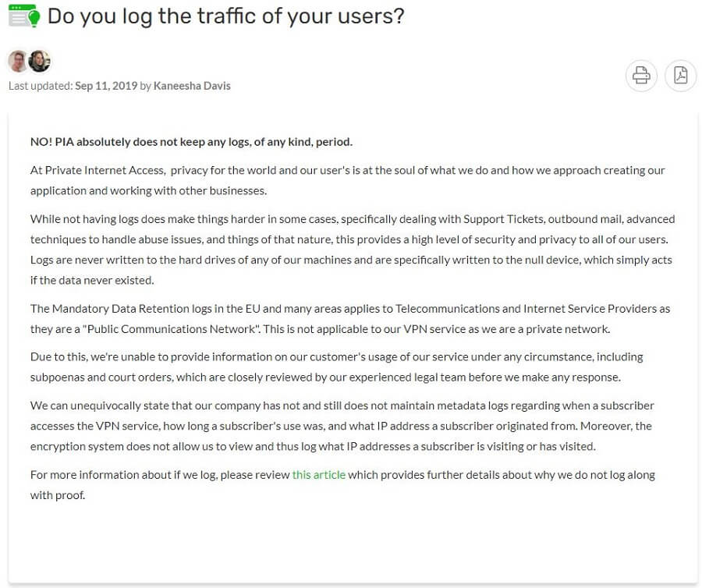
Task: Click the print article icon
Action: coord(641,75)
